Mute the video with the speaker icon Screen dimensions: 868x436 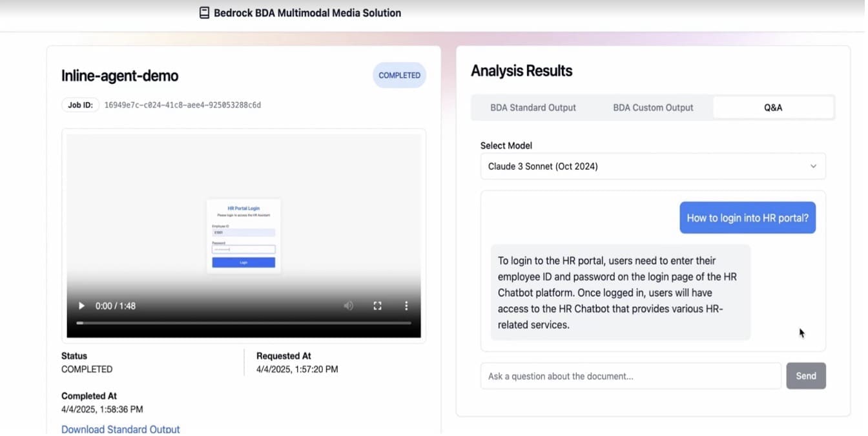(348, 306)
